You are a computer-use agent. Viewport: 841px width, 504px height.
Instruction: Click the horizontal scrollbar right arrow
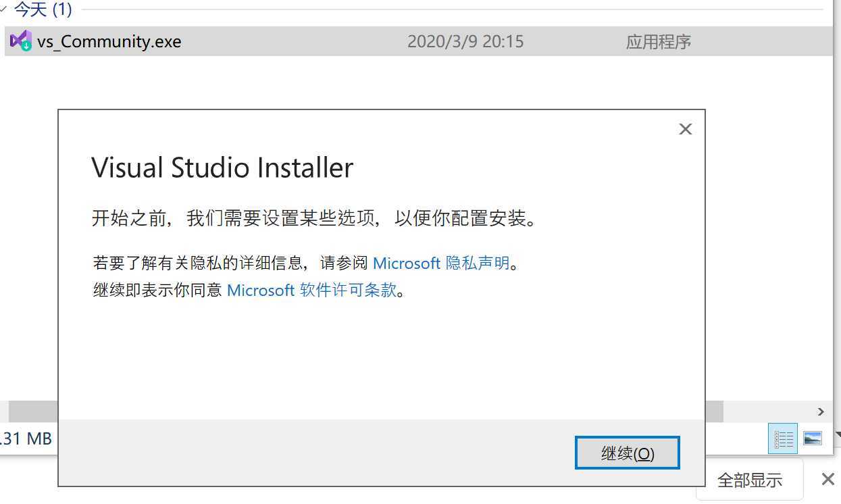click(x=821, y=411)
